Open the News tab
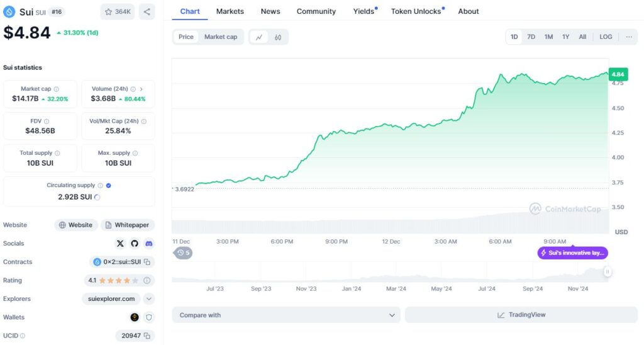Image resolution: width=644 pixels, height=345 pixels. (270, 11)
